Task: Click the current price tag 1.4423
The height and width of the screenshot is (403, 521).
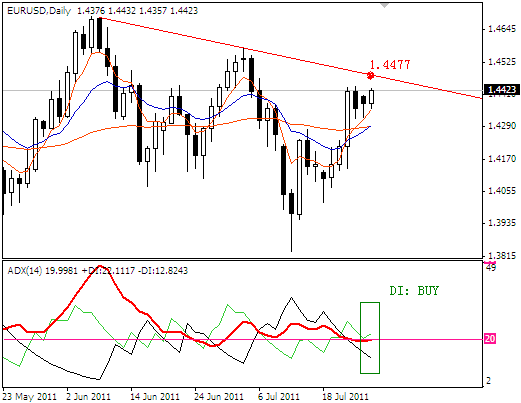Action: click(x=502, y=90)
